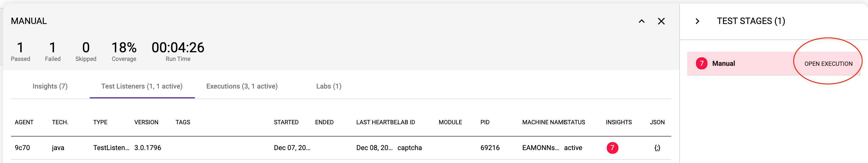
Task: Click the captcha lab ID cell
Action: pos(409,148)
